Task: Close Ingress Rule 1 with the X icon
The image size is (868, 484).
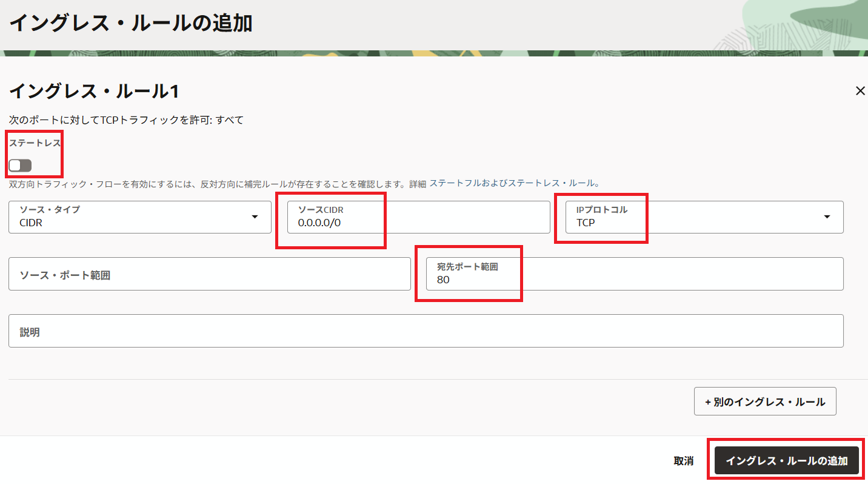Action: [x=860, y=91]
